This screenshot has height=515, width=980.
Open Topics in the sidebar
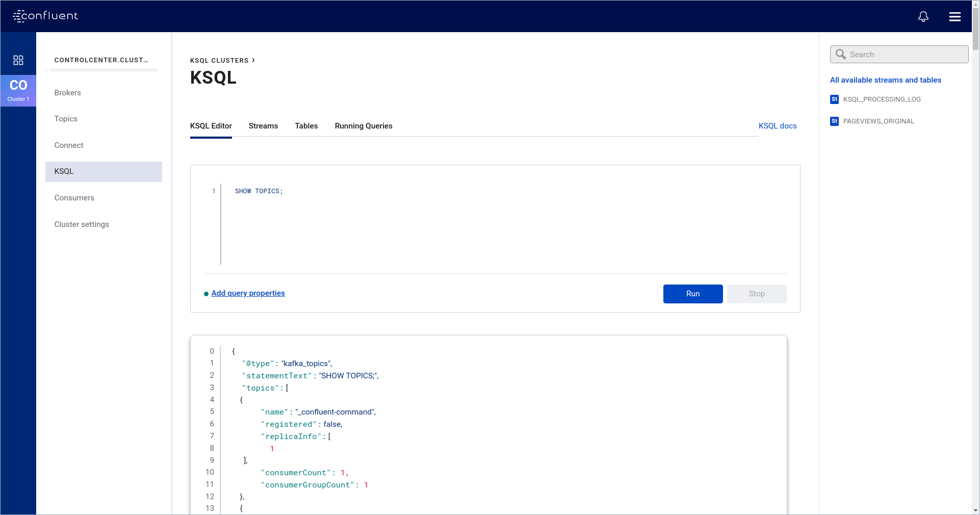[66, 119]
